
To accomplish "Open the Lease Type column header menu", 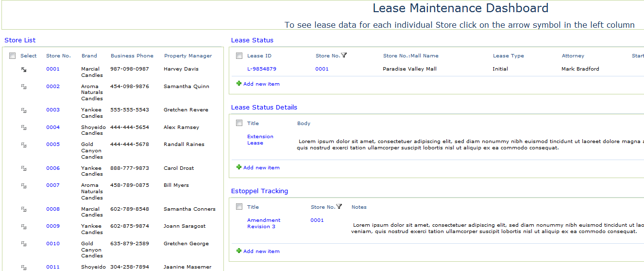I will pos(508,56).
